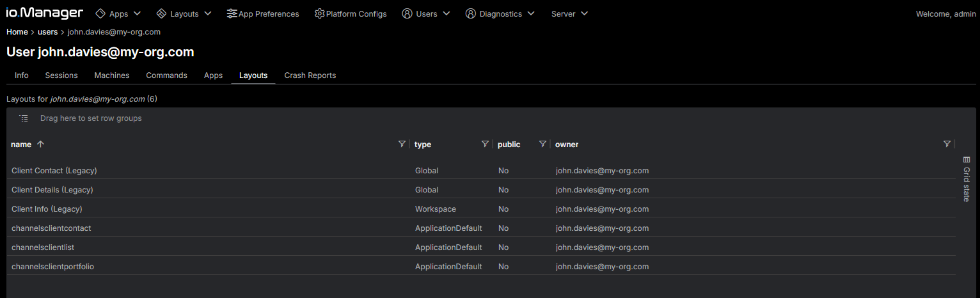Click the row group drop zone

click(x=91, y=118)
